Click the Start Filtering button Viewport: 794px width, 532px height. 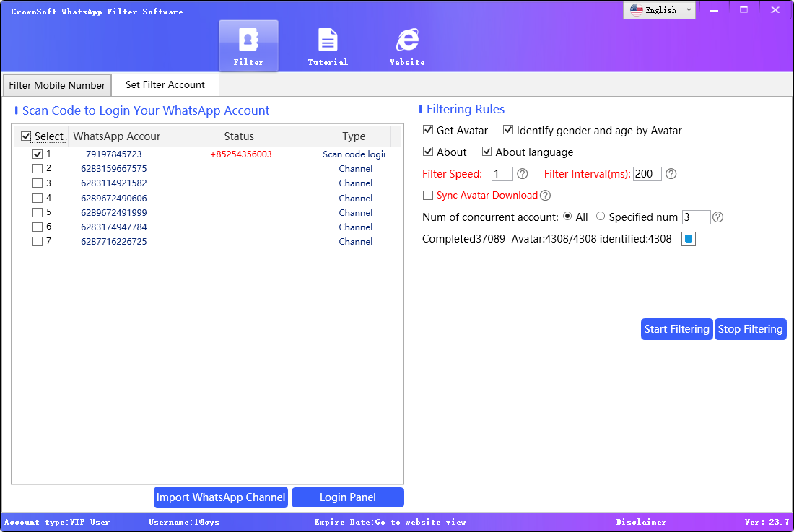point(676,328)
